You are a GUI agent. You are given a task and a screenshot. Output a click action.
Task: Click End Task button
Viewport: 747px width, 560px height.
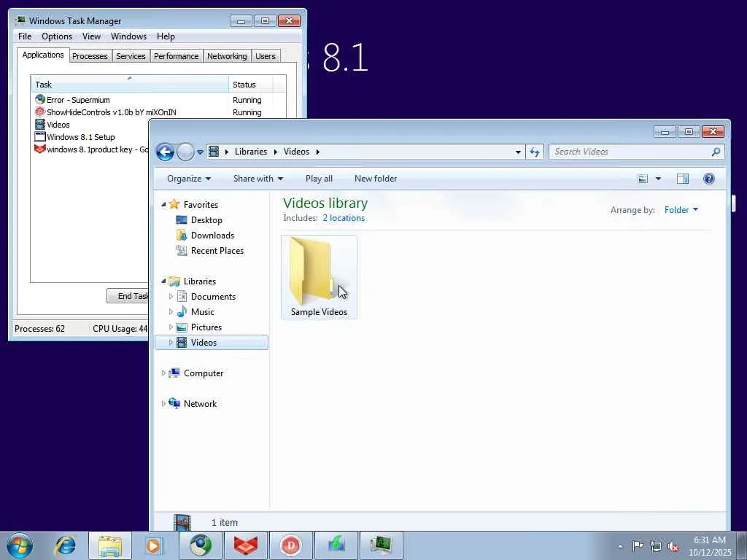click(128, 296)
